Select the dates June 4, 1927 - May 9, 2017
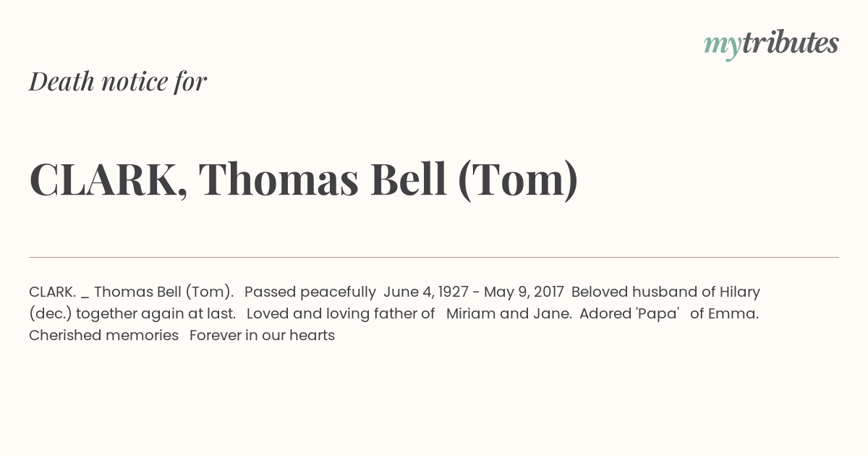This screenshot has height=456, width=868. 474,292
